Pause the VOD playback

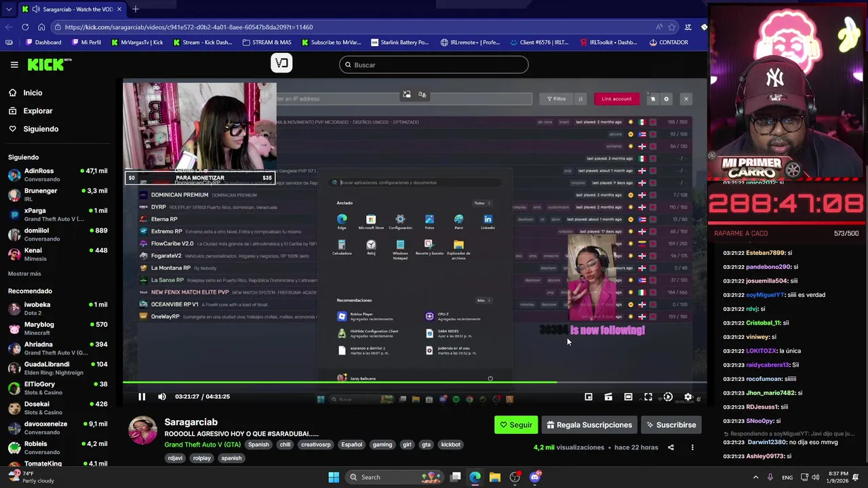(142, 396)
